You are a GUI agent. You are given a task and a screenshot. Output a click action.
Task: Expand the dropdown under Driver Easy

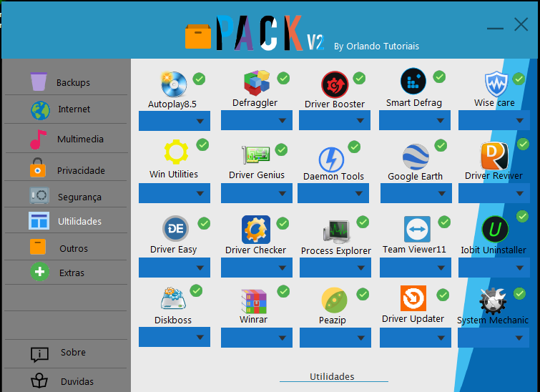pyautogui.click(x=175, y=268)
